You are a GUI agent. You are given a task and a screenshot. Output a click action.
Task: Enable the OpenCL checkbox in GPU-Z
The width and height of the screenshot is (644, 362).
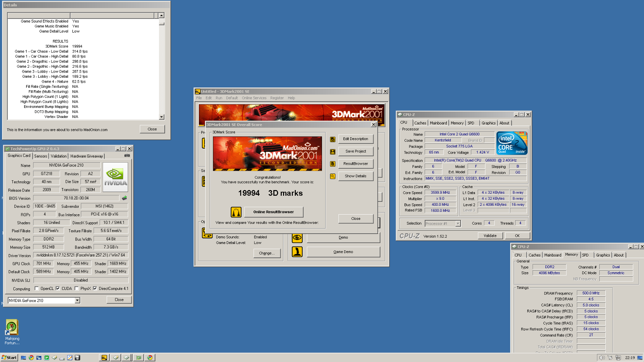[37, 288]
